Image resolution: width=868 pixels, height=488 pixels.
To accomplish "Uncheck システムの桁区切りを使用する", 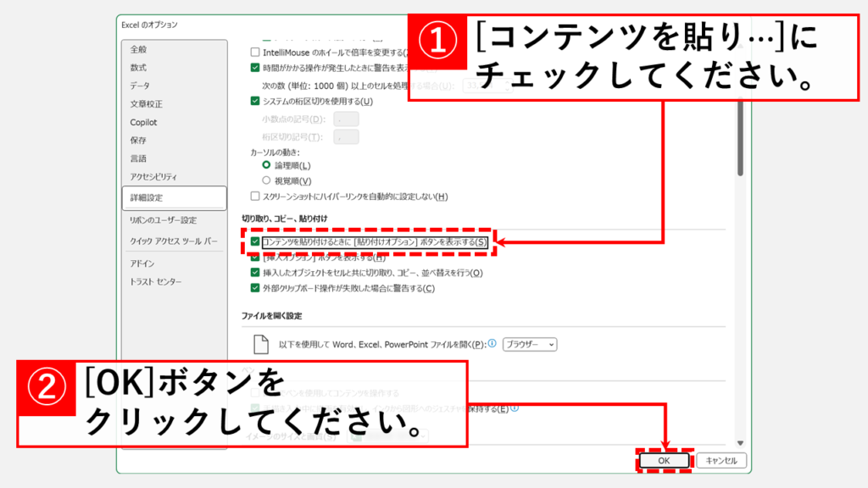I will pos(255,101).
